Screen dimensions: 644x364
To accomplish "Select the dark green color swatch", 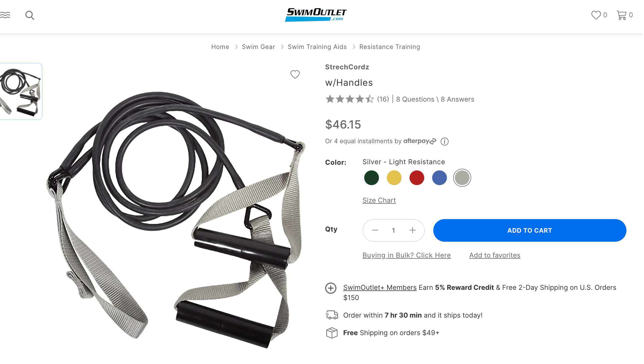I will [x=372, y=178].
